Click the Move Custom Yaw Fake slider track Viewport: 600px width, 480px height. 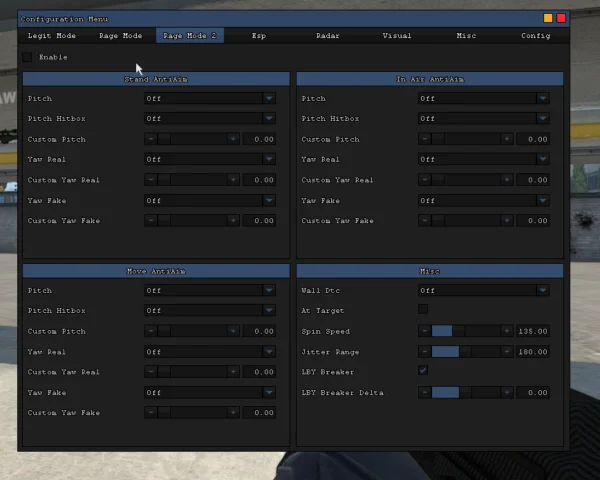pos(192,413)
